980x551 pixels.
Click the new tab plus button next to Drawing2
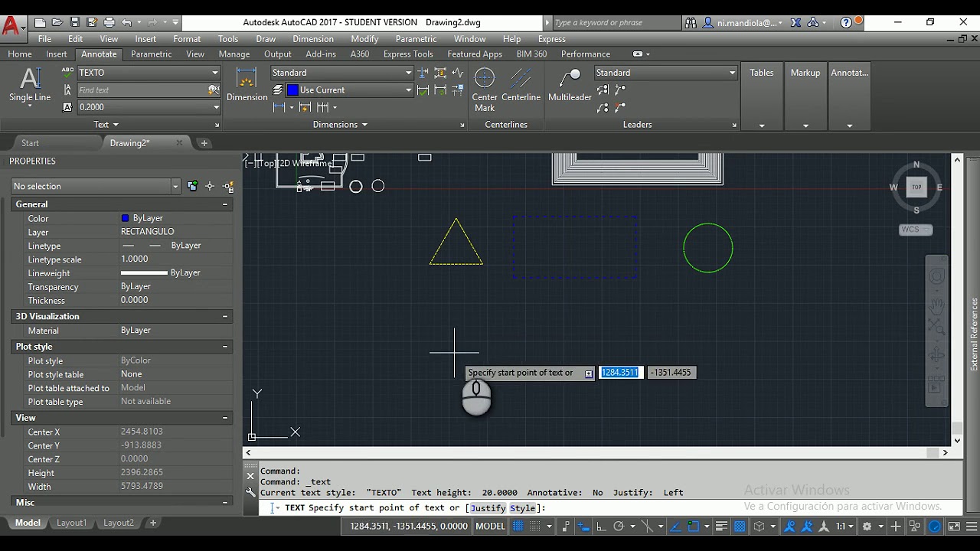pyautogui.click(x=204, y=143)
